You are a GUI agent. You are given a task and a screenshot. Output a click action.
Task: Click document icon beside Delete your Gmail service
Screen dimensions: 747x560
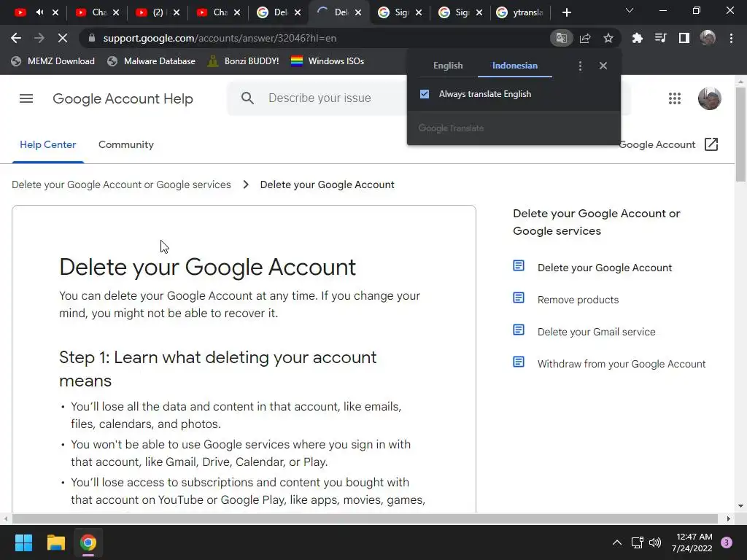point(519,330)
